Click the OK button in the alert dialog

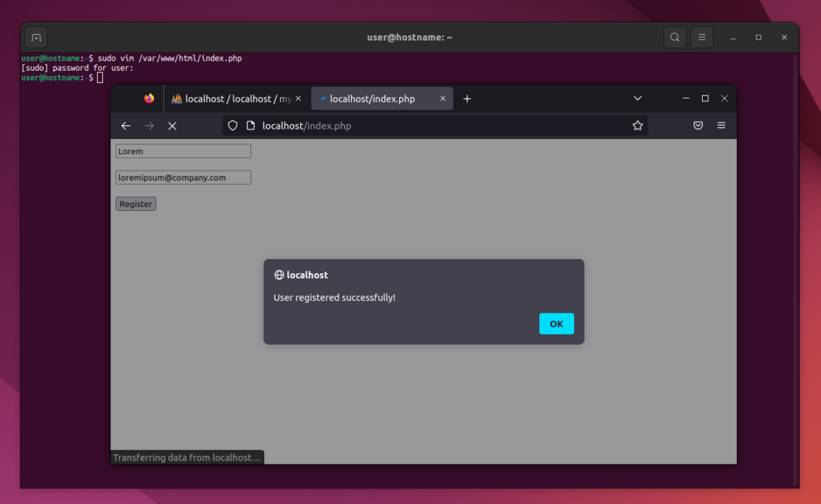(556, 323)
